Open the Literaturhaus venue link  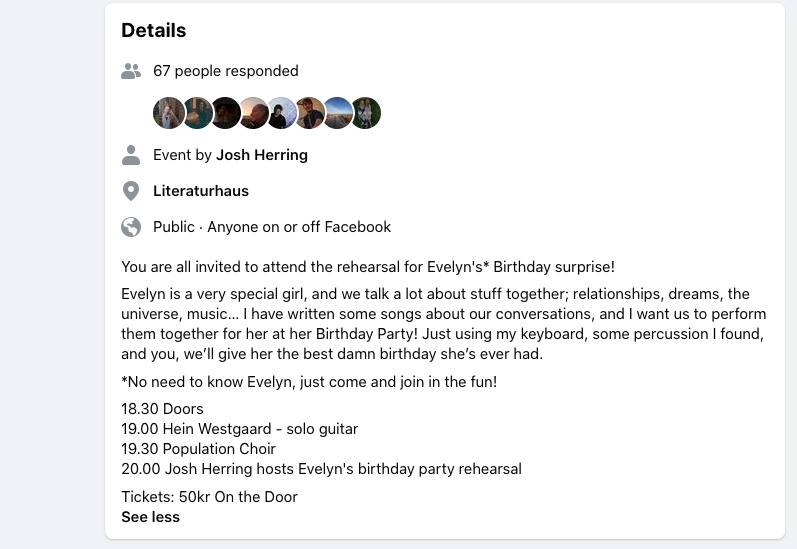(201, 191)
